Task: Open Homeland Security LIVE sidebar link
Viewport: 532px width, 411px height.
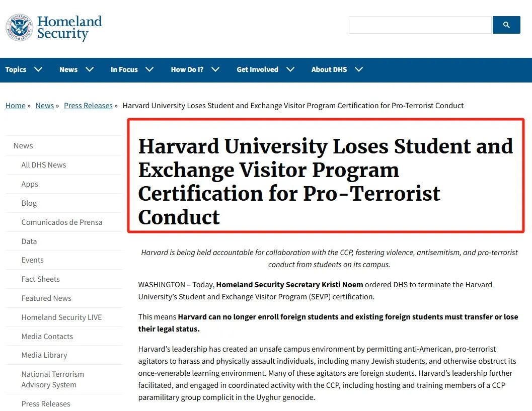Action: [x=62, y=317]
